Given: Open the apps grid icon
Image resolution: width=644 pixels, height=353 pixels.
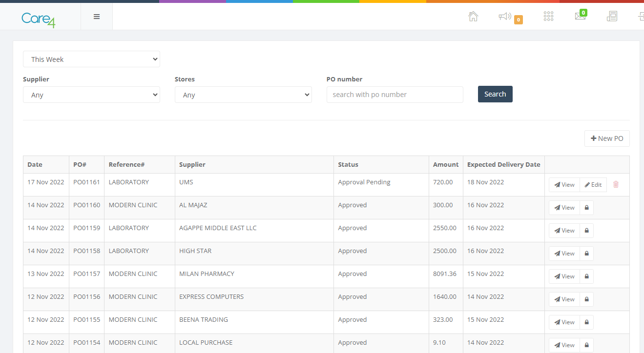Looking at the screenshot, I should pyautogui.click(x=548, y=17).
